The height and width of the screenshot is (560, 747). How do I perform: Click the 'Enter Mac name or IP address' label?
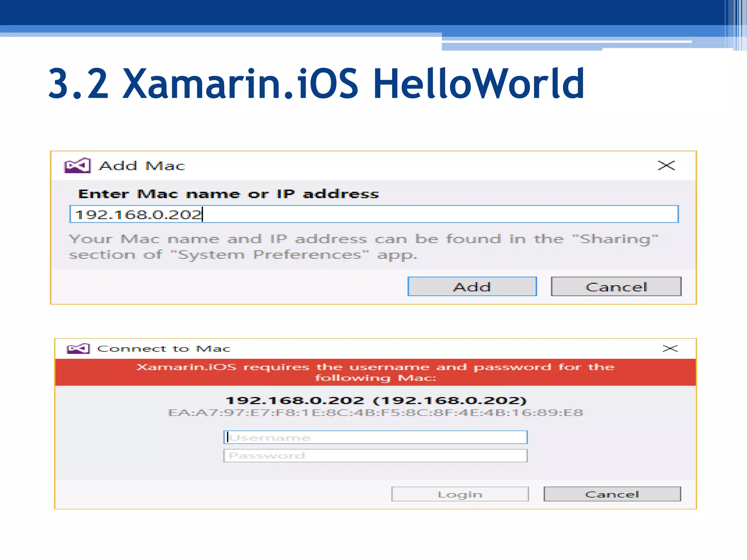click(x=229, y=194)
